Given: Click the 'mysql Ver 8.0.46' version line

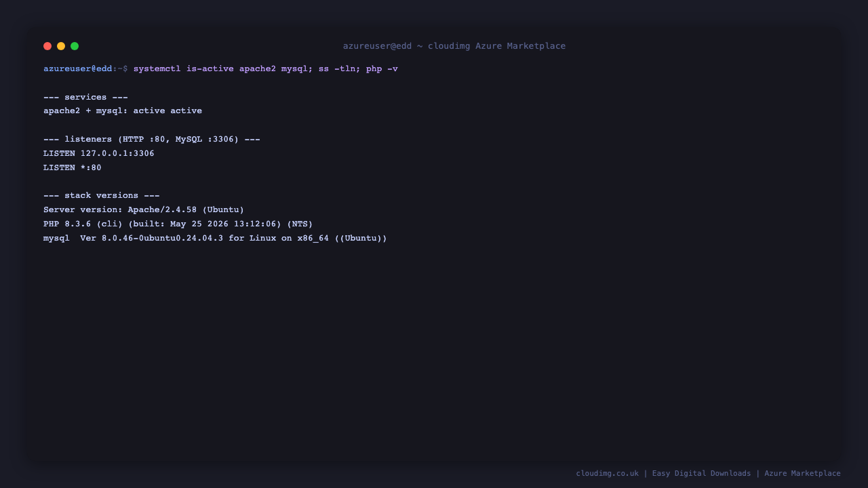Looking at the screenshot, I should tap(215, 239).
